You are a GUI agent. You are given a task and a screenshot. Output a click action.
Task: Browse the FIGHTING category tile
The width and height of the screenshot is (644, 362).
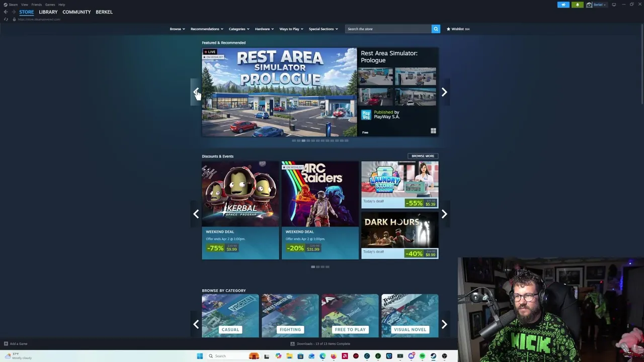(290, 316)
